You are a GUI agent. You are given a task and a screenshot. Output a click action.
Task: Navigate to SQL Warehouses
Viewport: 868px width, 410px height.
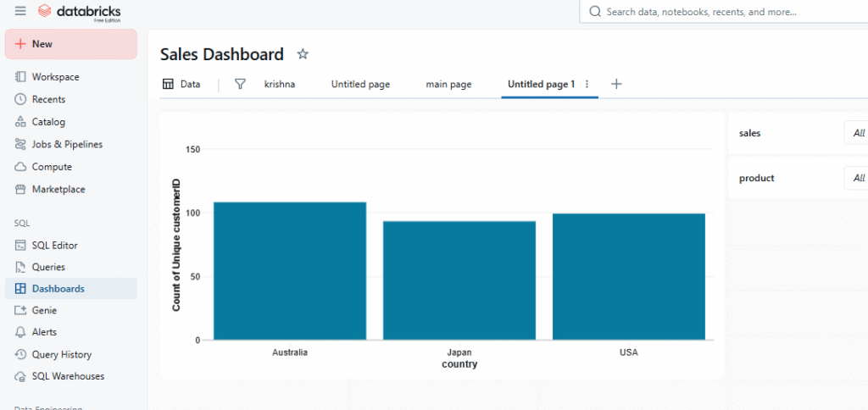(x=68, y=376)
